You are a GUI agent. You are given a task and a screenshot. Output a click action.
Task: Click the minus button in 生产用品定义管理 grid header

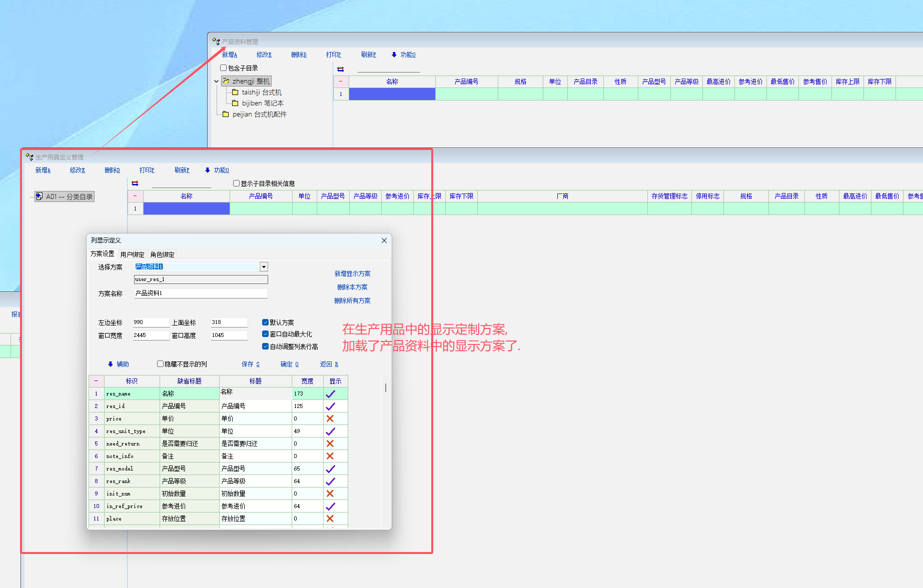coord(135,196)
